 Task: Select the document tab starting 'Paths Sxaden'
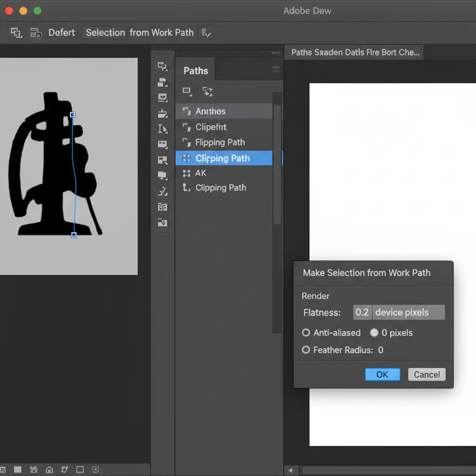tap(355, 53)
